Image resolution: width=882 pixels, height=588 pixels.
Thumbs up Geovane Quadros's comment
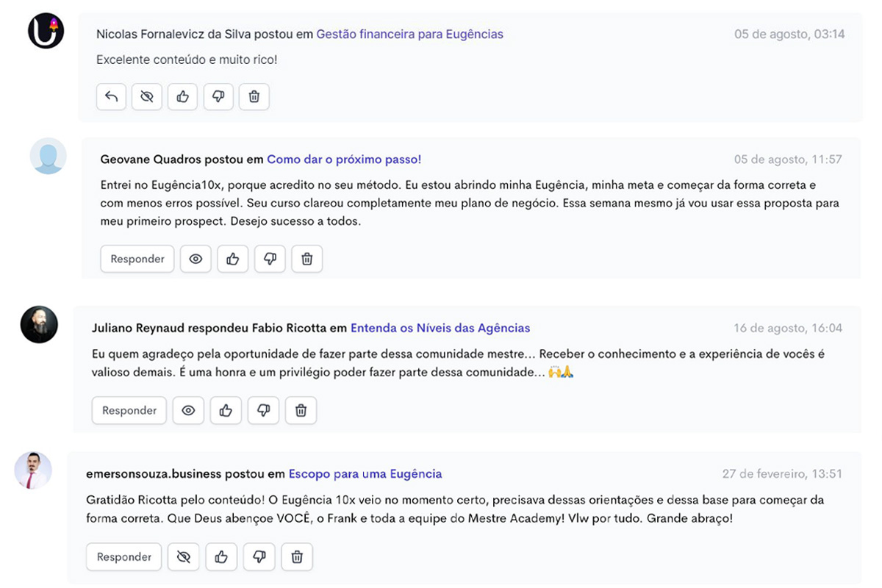pos(233,259)
